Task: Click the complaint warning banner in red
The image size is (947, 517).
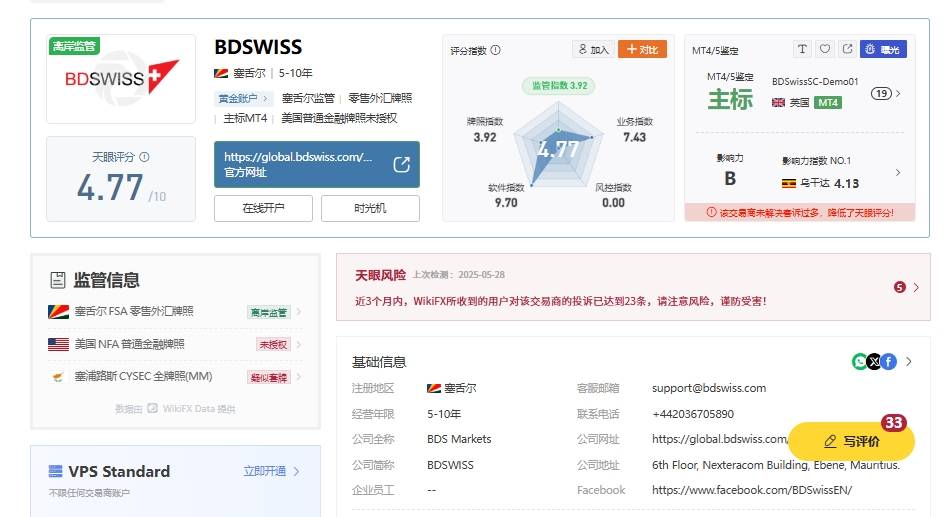Action: [x=800, y=213]
